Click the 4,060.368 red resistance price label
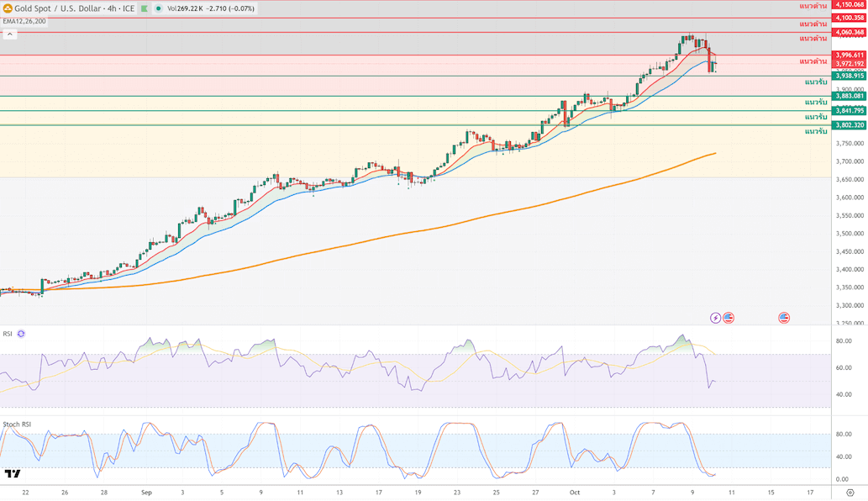 point(849,32)
